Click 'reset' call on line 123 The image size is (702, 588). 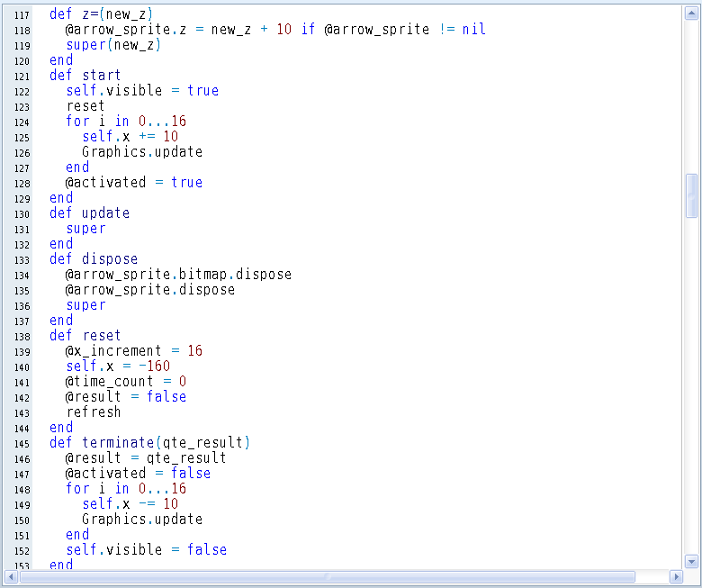coord(85,105)
